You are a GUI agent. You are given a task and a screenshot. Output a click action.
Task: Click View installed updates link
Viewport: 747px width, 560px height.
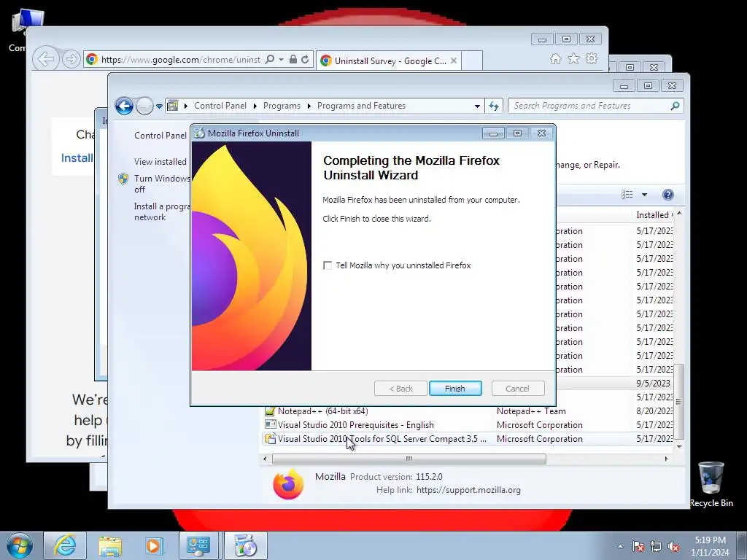pos(160,161)
